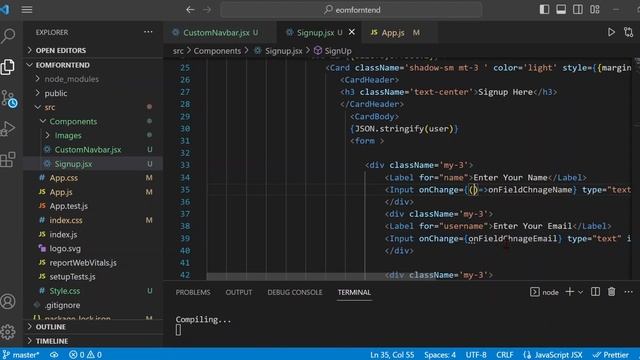Viewport: 640px width, 360px height.
Task: Click the Prettier status bar item
Action: point(611,355)
